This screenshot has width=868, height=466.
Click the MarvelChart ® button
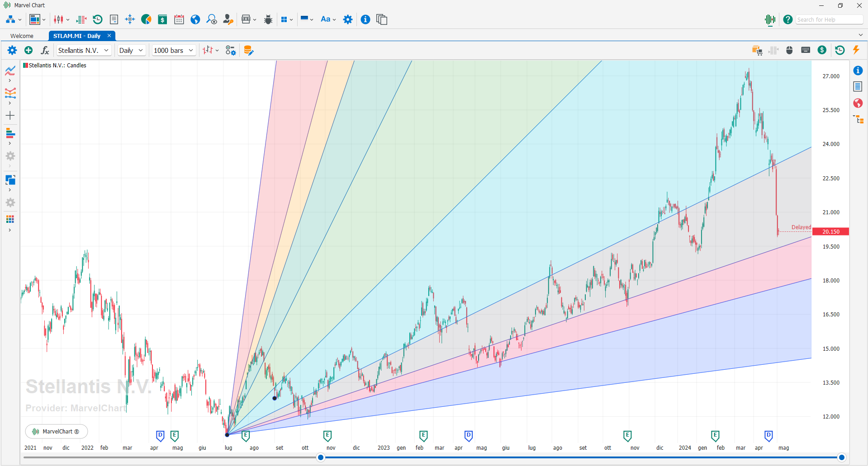57,432
